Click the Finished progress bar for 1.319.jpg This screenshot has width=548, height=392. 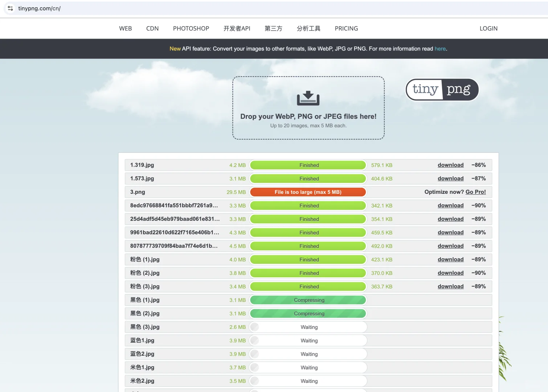click(x=308, y=165)
